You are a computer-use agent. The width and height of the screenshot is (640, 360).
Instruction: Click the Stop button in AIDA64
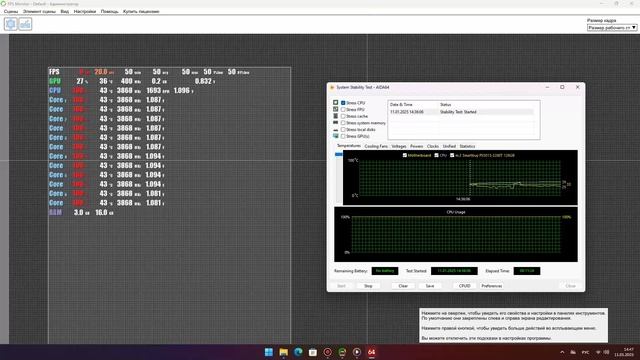[368, 286]
